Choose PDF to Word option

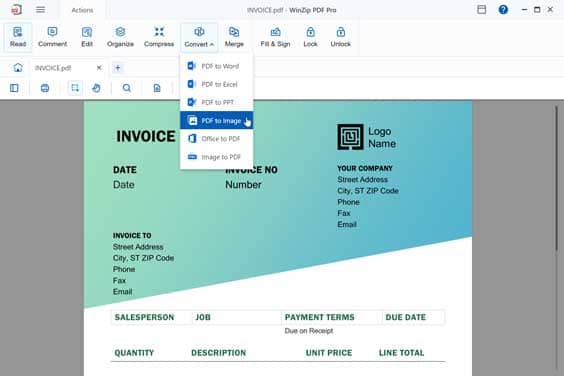point(217,66)
